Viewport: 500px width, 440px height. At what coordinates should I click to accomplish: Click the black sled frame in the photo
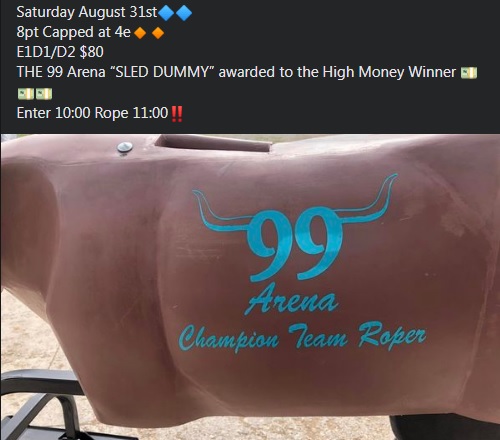[47, 405]
